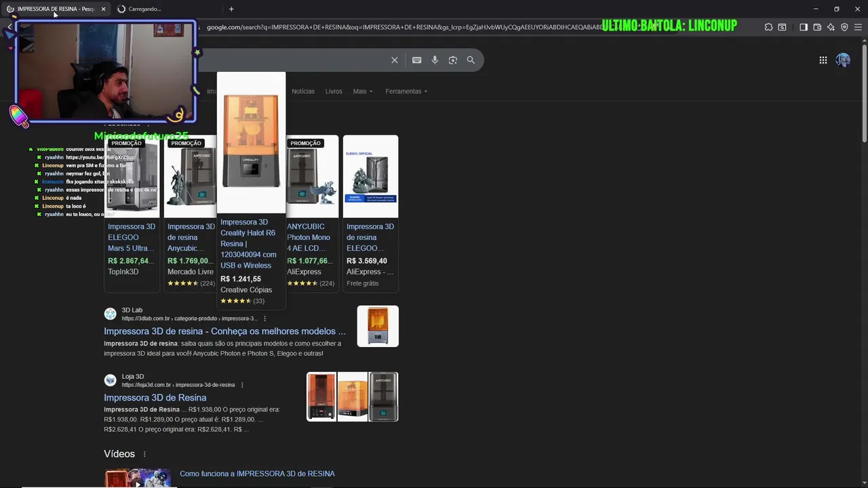
Task: Open more options for the 3D Lab result
Action: tap(265, 319)
